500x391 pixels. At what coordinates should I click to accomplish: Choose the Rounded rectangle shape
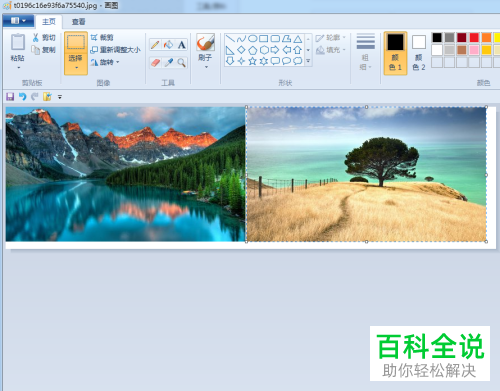pos(275,39)
